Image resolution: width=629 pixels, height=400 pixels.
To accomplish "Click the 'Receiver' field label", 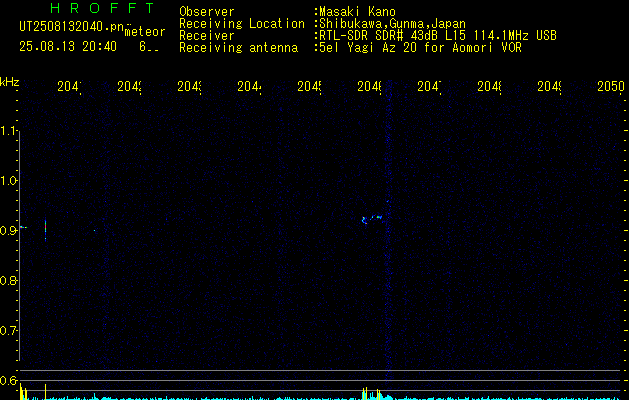I will tap(207, 36).
